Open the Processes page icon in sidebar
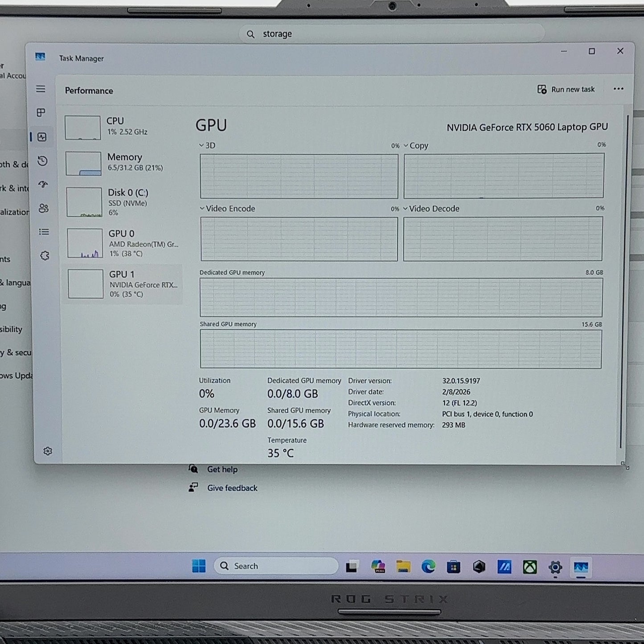This screenshot has height=644, width=644. pyautogui.click(x=41, y=113)
